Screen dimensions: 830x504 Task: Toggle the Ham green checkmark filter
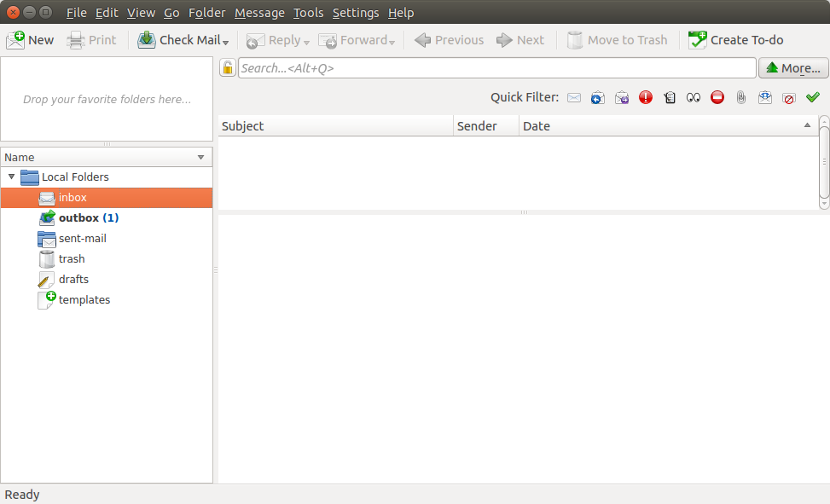click(813, 98)
